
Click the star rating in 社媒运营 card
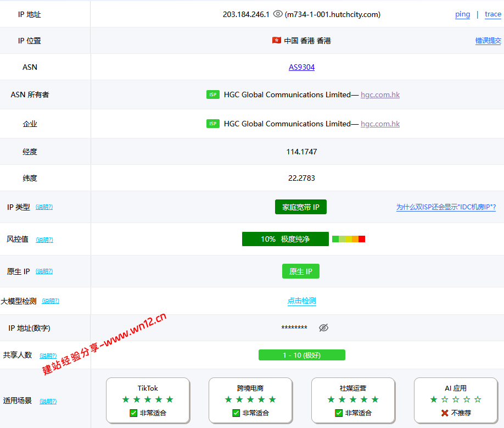tap(353, 399)
